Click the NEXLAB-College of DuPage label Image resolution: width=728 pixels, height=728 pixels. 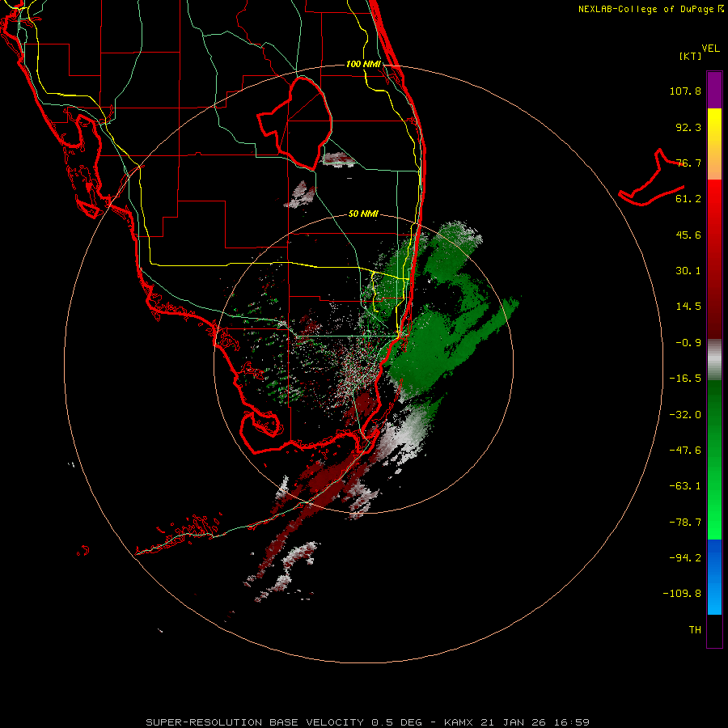651,9
